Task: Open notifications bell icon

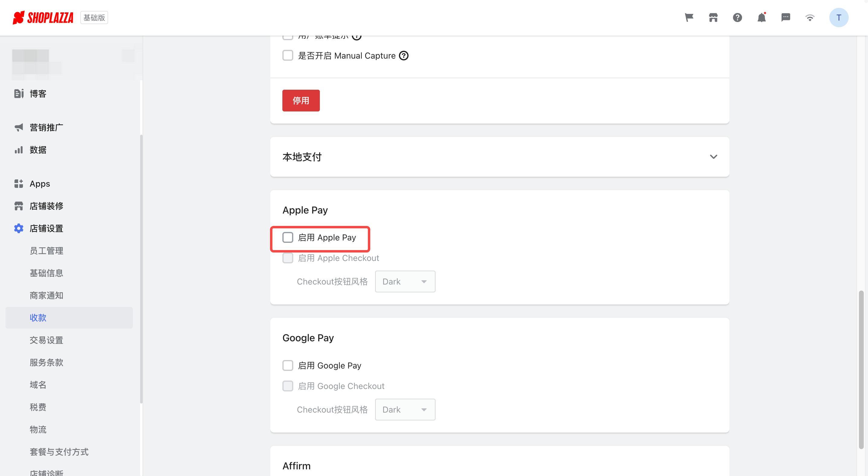Action: coord(761,18)
